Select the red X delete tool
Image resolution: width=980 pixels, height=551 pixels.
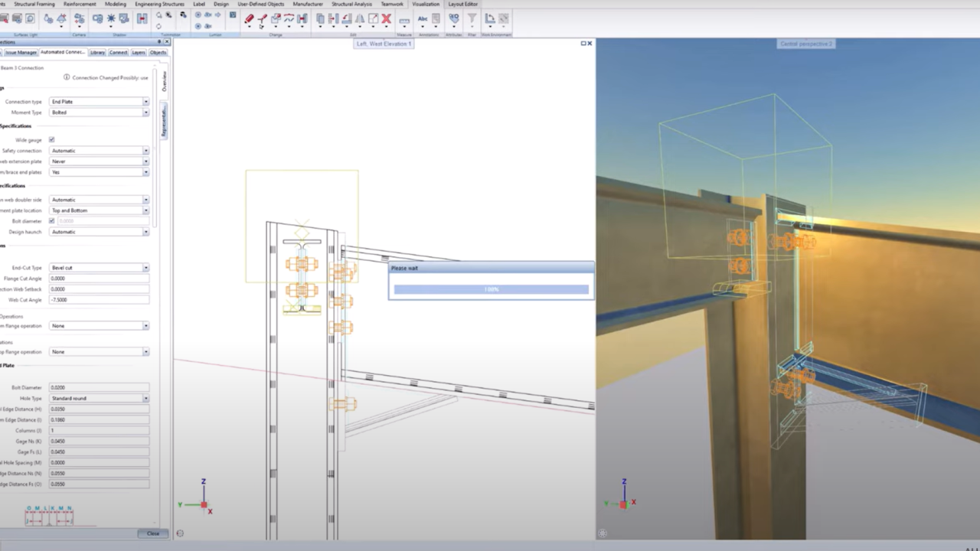point(386,19)
